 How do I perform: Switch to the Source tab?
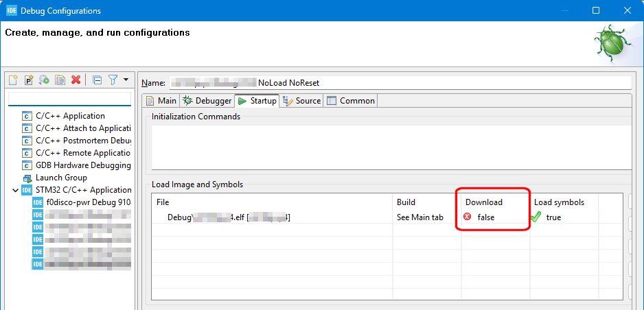[x=302, y=101]
